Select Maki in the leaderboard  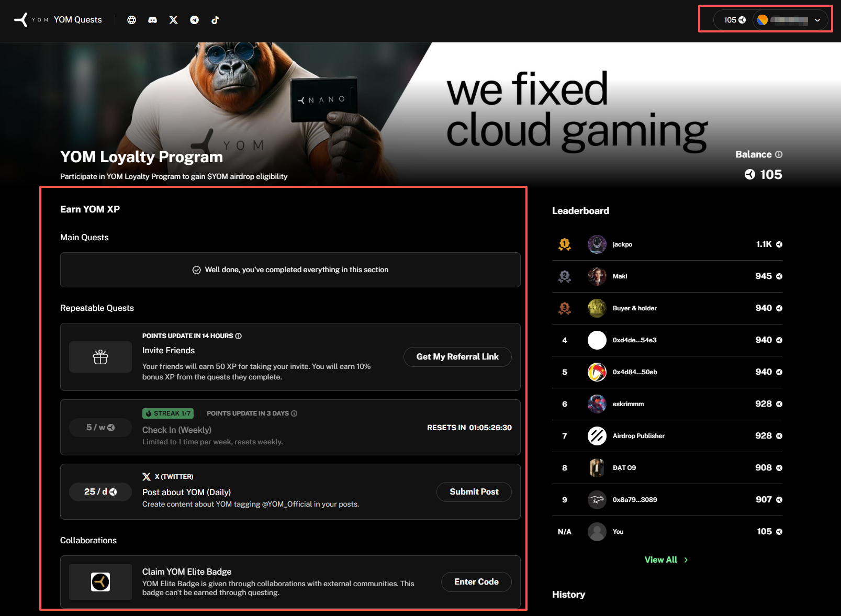620,276
